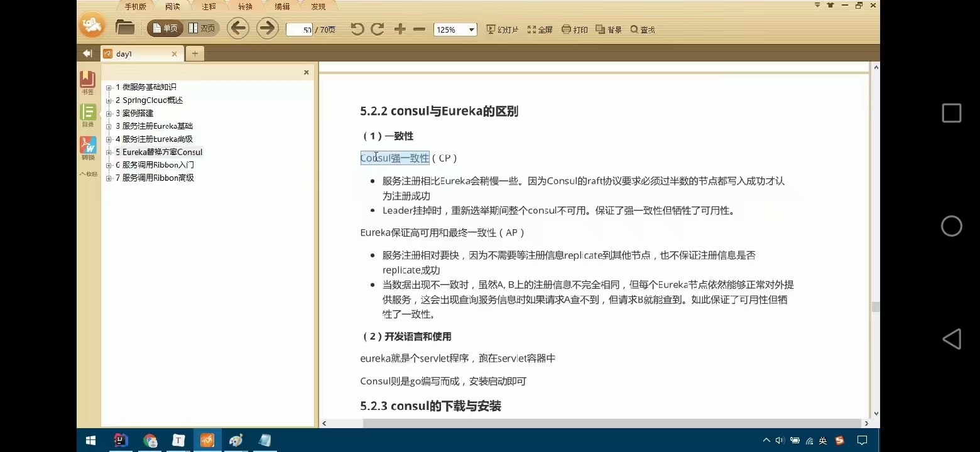
Task: Expand the '7 服务调用Ribbon高级' outline node
Action: (109, 178)
